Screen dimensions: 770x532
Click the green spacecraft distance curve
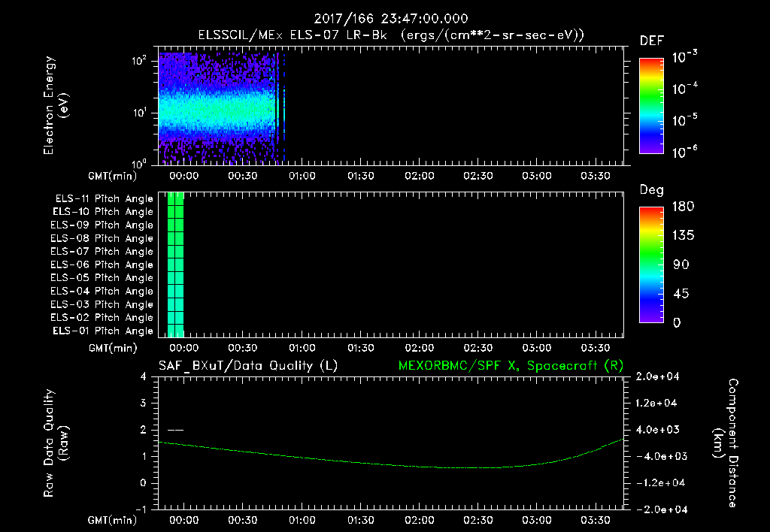pos(391,464)
